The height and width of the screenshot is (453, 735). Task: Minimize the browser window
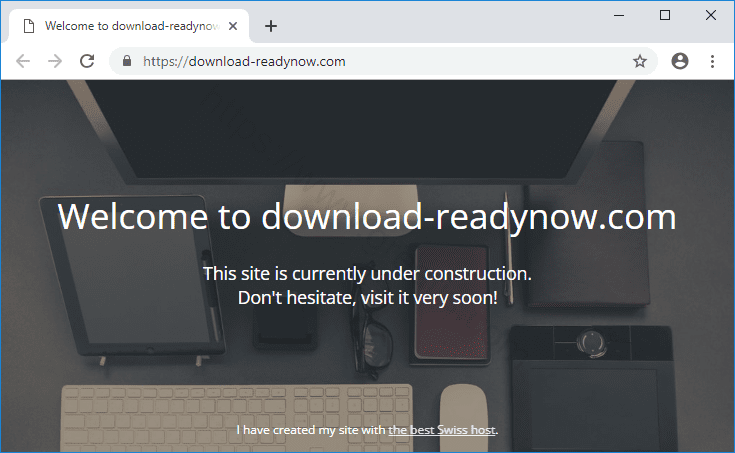click(x=619, y=15)
